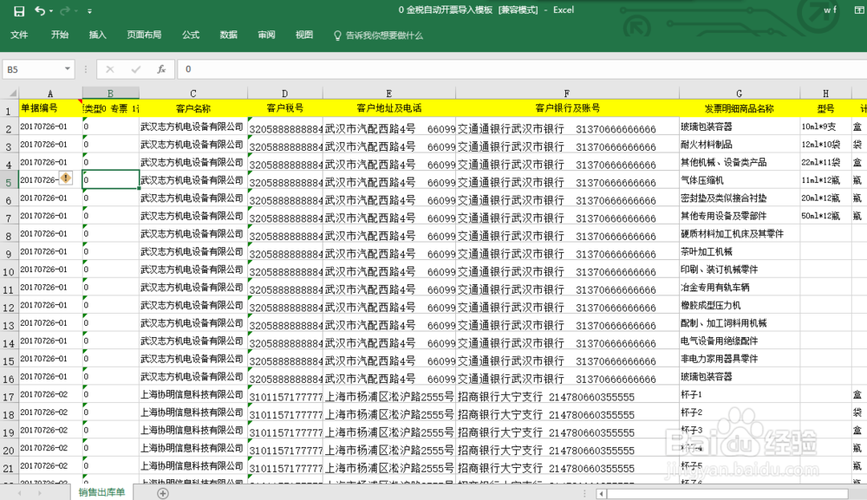Image resolution: width=867 pixels, height=500 pixels.
Task: Switch to the 插入 ribbon tab
Action: (97, 35)
